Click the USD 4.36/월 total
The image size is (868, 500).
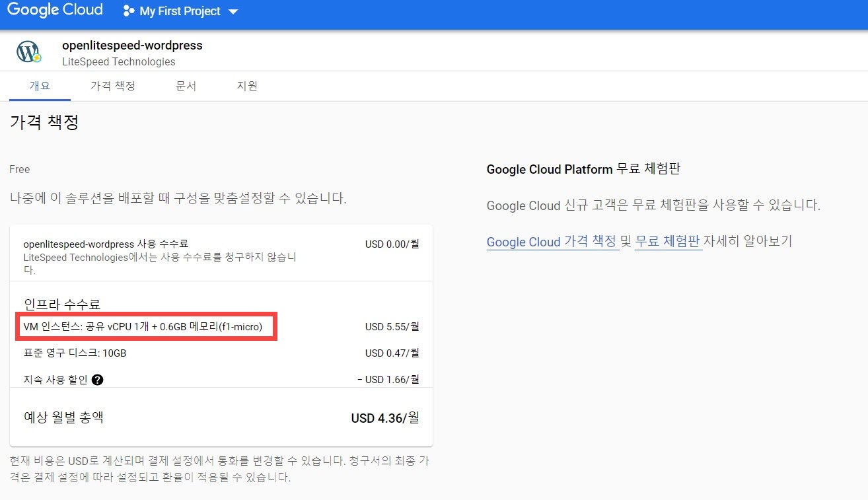385,418
